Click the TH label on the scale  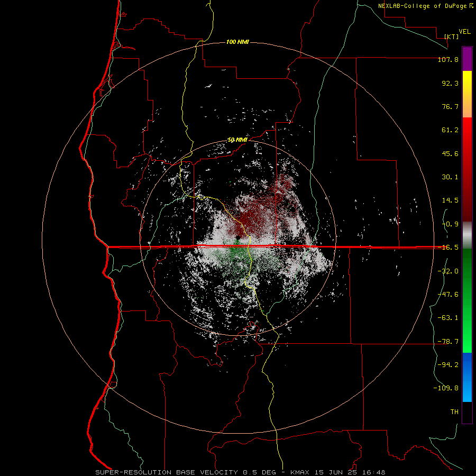(454, 412)
